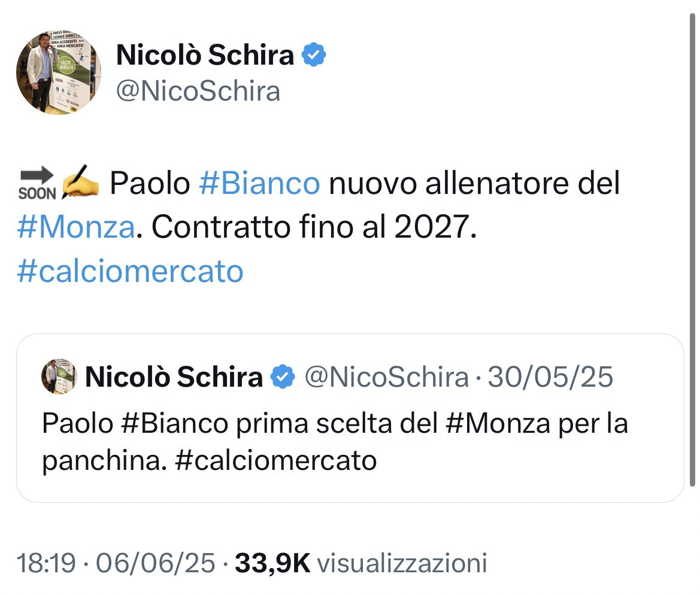Open the quoted tweet about Monza panchina
The width and height of the screenshot is (700, 595).
click(x=350, y=418)
